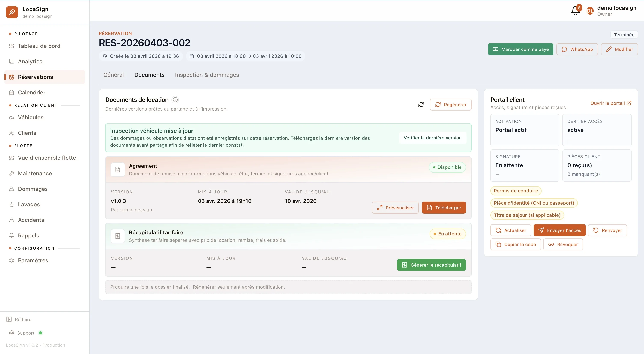Select the Permis de conduire chip

click(x=516, y=191)
